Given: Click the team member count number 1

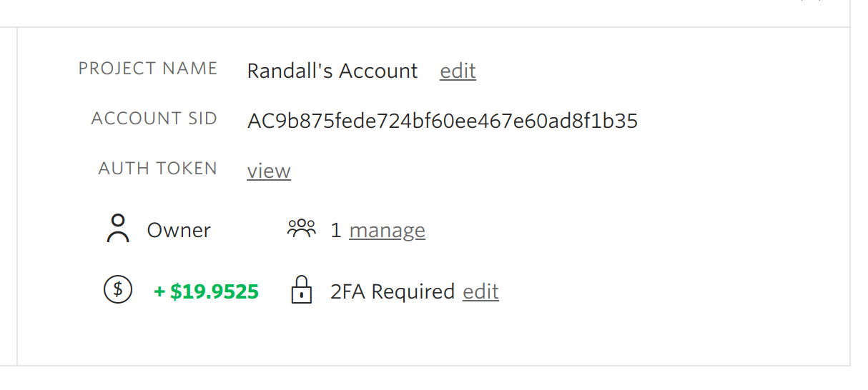Looking at the screenshot, I should pyautogui.click(x=336, y=230).
